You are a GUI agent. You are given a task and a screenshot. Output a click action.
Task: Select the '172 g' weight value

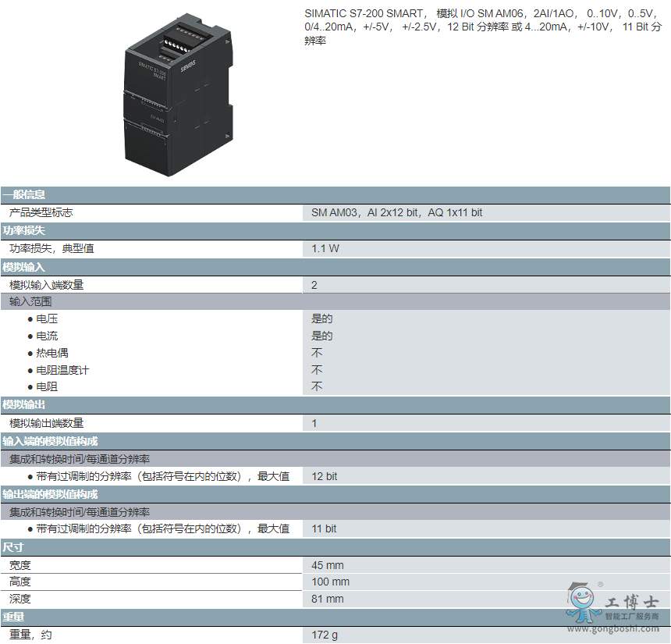pyautogui.click(x=325, y=635)
